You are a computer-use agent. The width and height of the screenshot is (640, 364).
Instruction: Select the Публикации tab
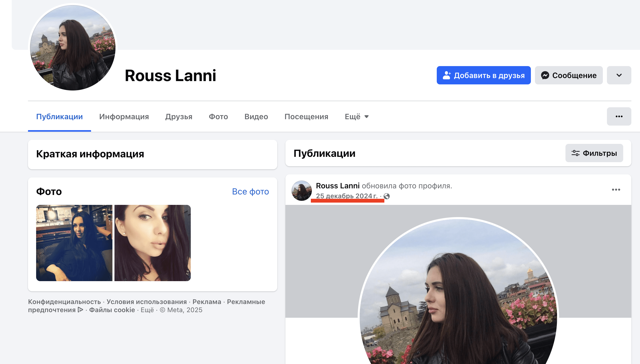[60, 116]
